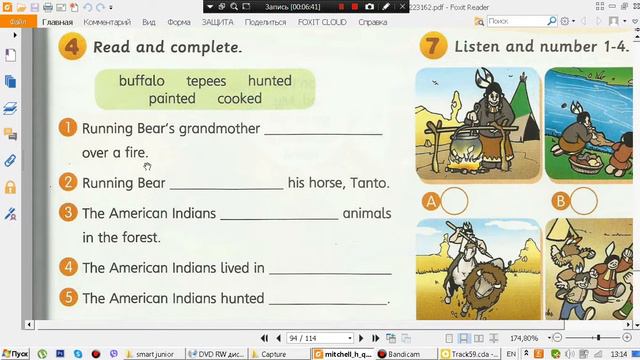
Task: Open the Файл menu
Action: pos(18,22)
